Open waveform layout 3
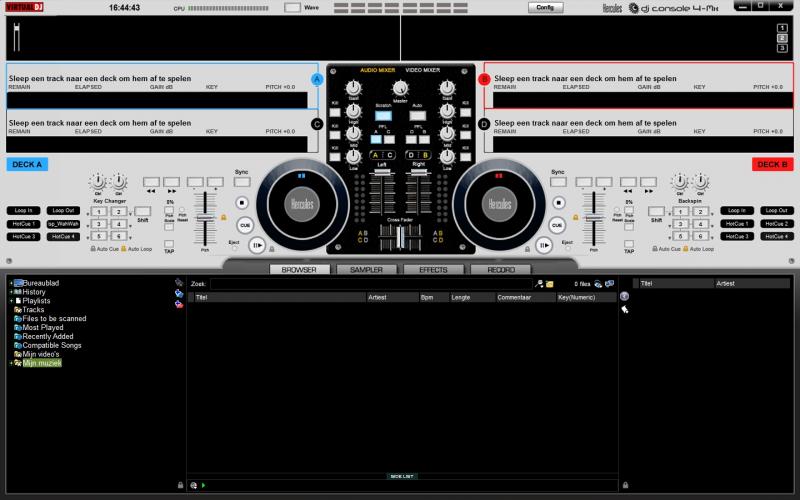The height and width of the screenshot is (500, 800). point(782,48)
